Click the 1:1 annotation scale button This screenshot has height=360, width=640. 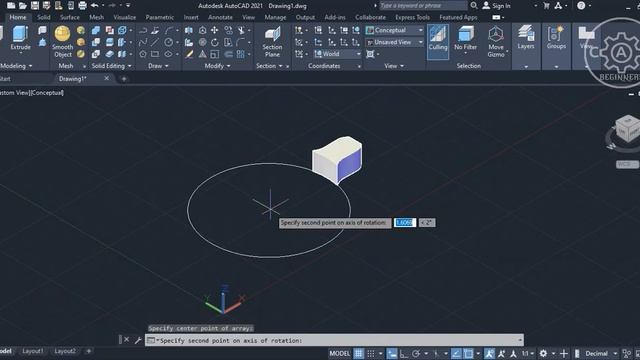coord(527,353)
